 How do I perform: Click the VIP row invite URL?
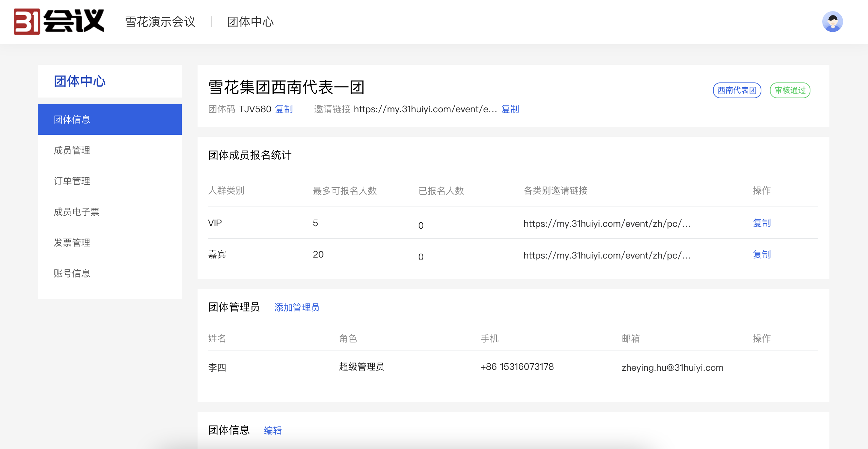click(607, 224)
